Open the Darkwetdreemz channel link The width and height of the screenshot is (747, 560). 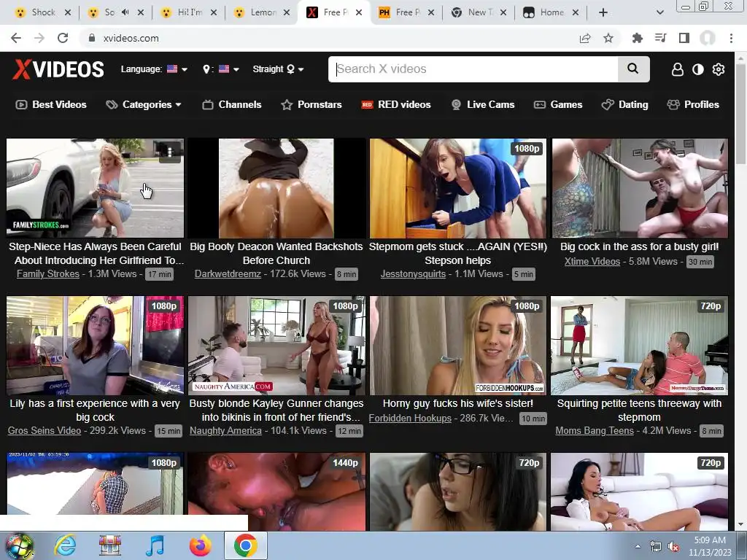coord(228,274)
